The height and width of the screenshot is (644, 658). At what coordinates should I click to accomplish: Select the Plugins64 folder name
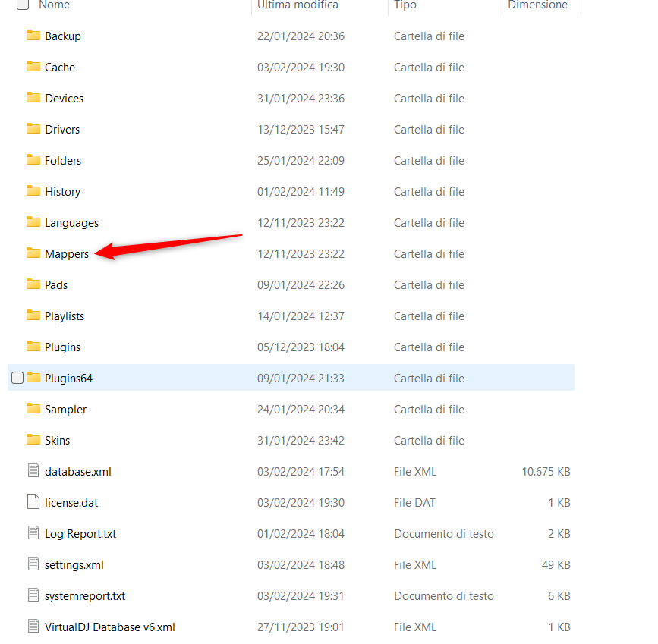coord(68,378)
